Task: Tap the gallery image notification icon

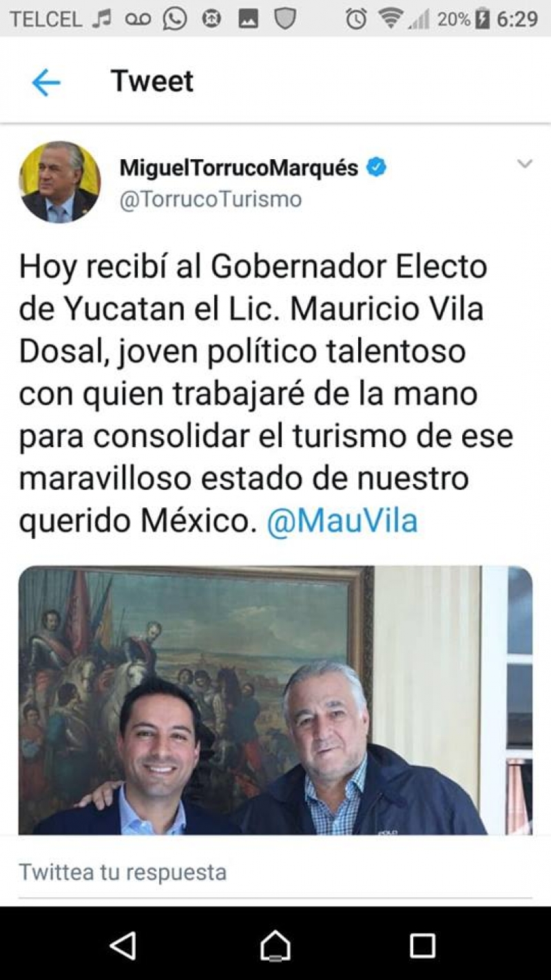Action: 249,19
